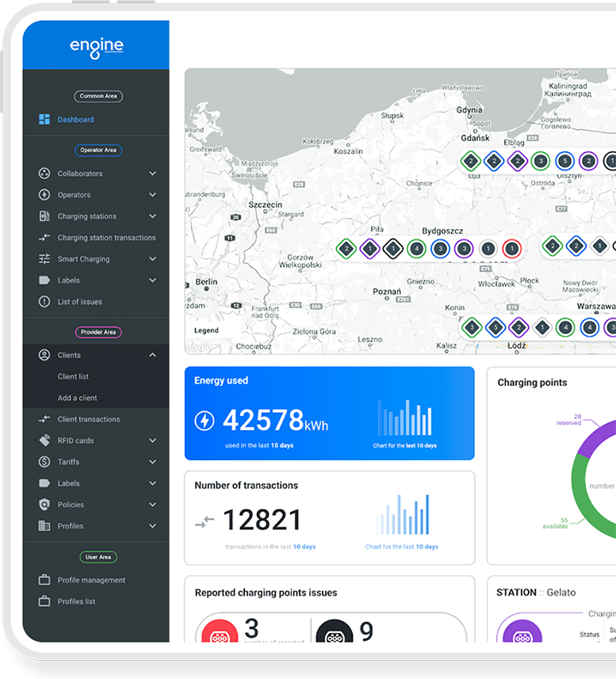Open the List of issues page
This screenshot has height=679, width=616.
(x=79, y=302)
